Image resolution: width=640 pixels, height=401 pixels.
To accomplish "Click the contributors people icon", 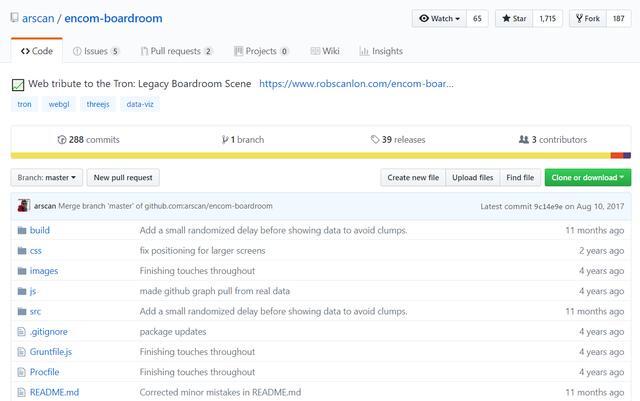I will point(524,140).
